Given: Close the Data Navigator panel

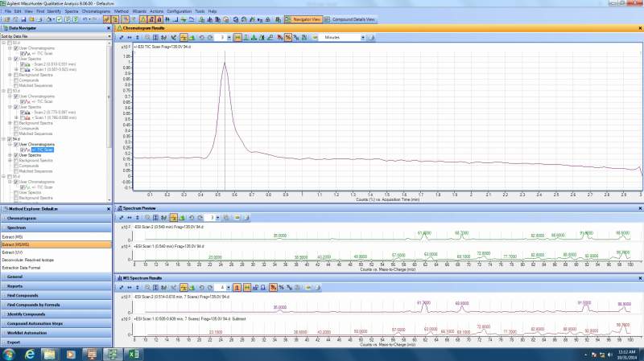Looking at the screenshot, I should 110,28.
